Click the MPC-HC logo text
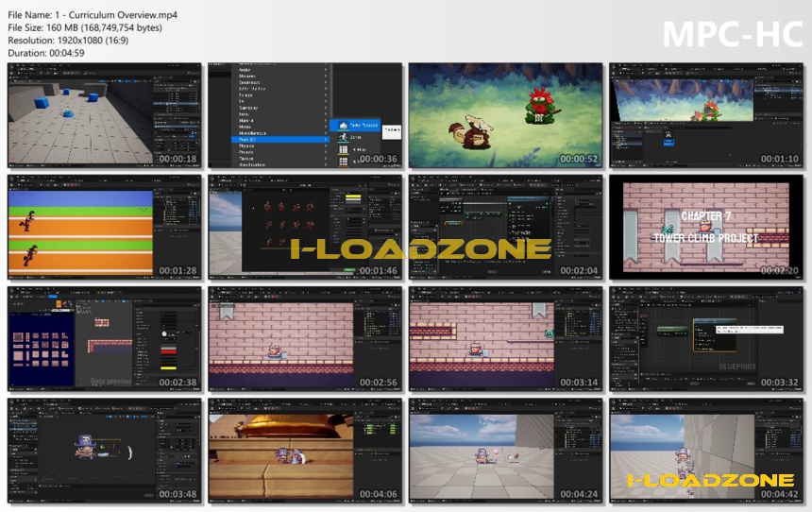Image resolution: width=812 pixels, height=512 pixels. (x=733, y=34)
